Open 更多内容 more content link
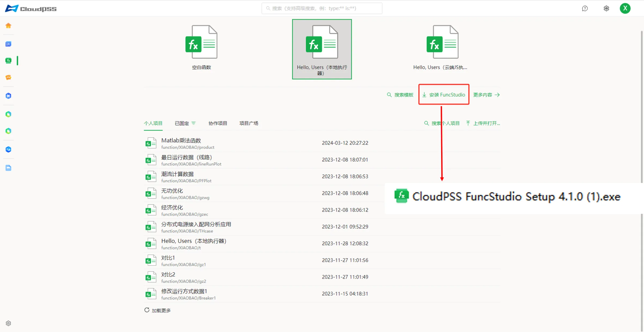Screen dimensions: 644x332 click(486, 95)
